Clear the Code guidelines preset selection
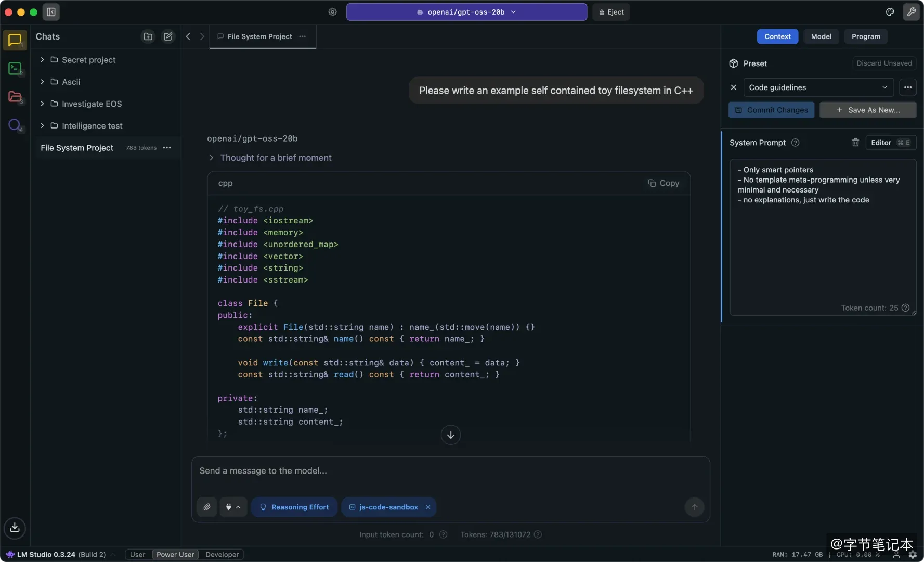The width and height of the screenshot is (924, 562). pos(734,87)
